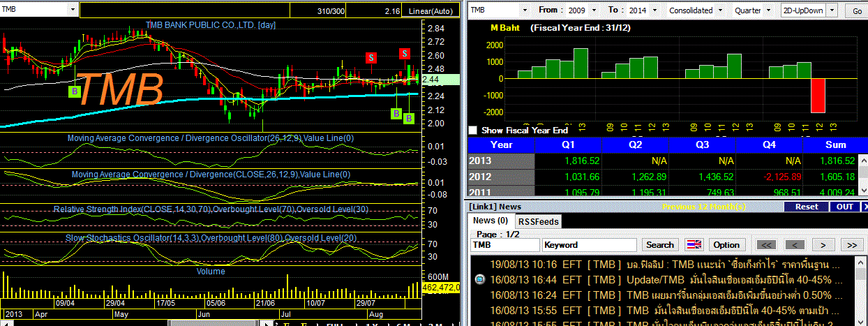Image resolution: width=868 pixels, height=326 pixels.
Task: Click the Previous 12 Month(s) text
Action: [x=704, y=207]
